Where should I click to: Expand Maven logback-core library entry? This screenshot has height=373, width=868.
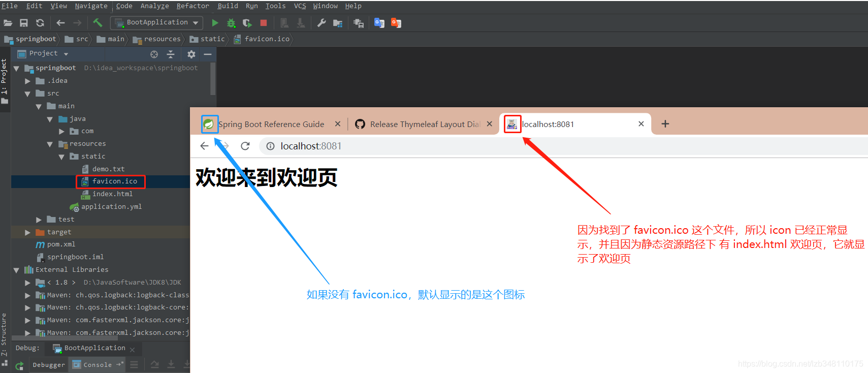point(27,307)
